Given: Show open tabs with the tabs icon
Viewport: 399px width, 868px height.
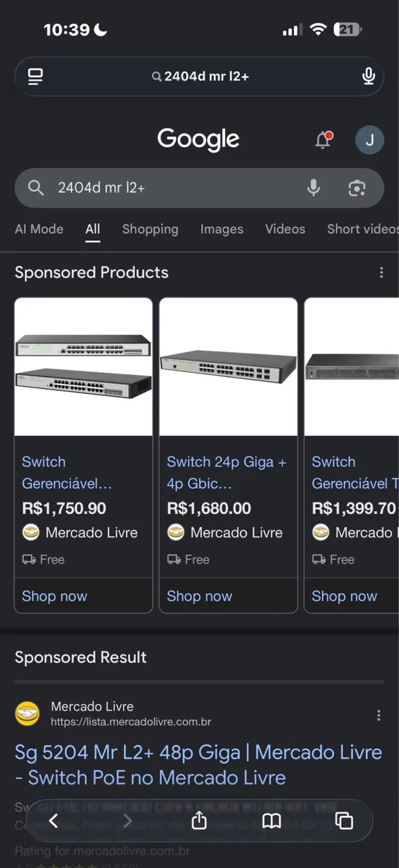Looking at the screenshot, I should coord(344,821).
